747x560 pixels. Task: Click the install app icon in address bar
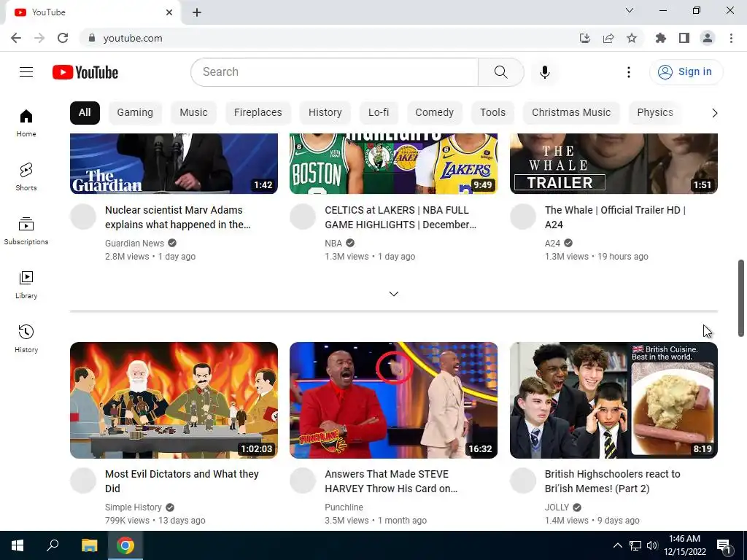(584, 38)
